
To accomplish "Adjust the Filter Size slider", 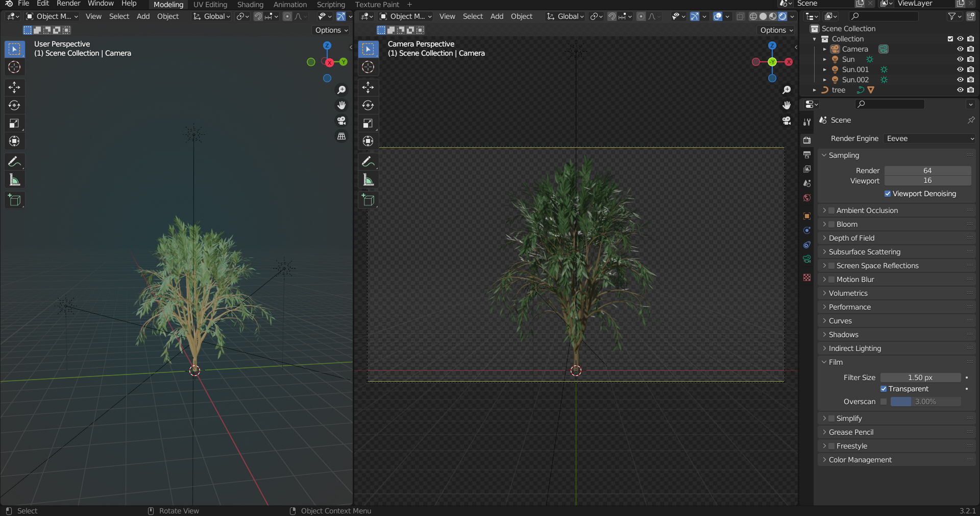I will pyautogui.click(x=920, y=378).
